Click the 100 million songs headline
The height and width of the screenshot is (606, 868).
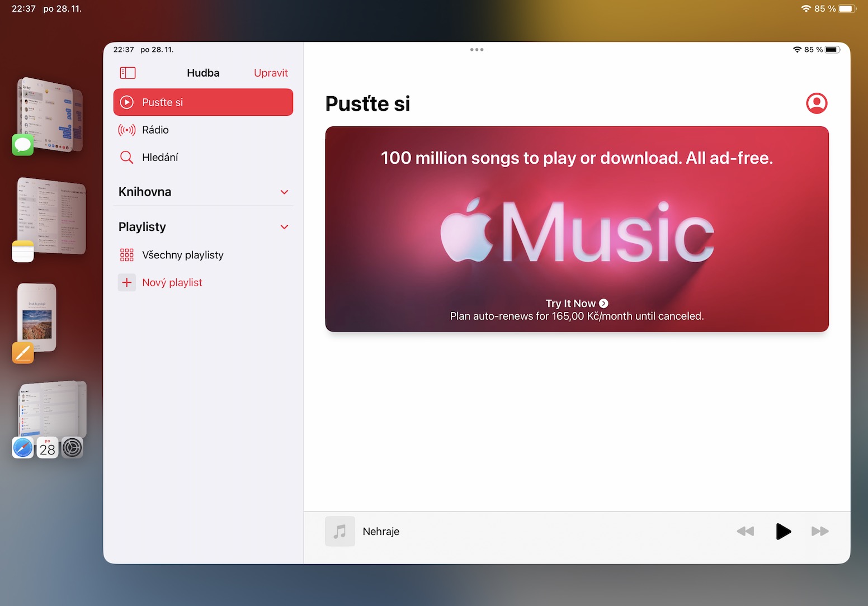pyautogui.click(x=577, y=158)
